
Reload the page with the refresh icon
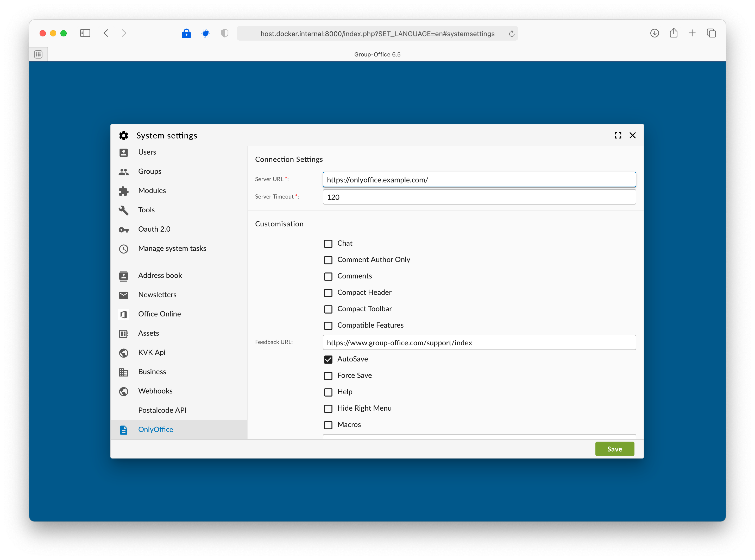click(512, 34)
